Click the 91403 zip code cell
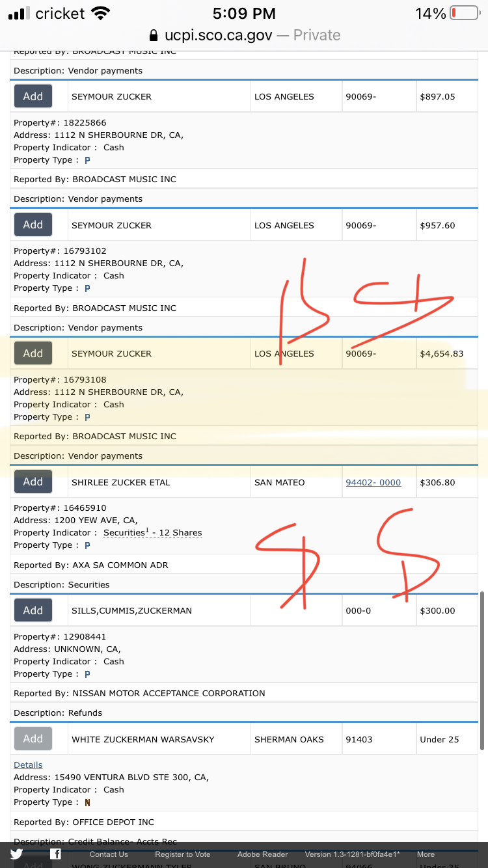This screenshot has width=488, height=868. coord(378,739)
